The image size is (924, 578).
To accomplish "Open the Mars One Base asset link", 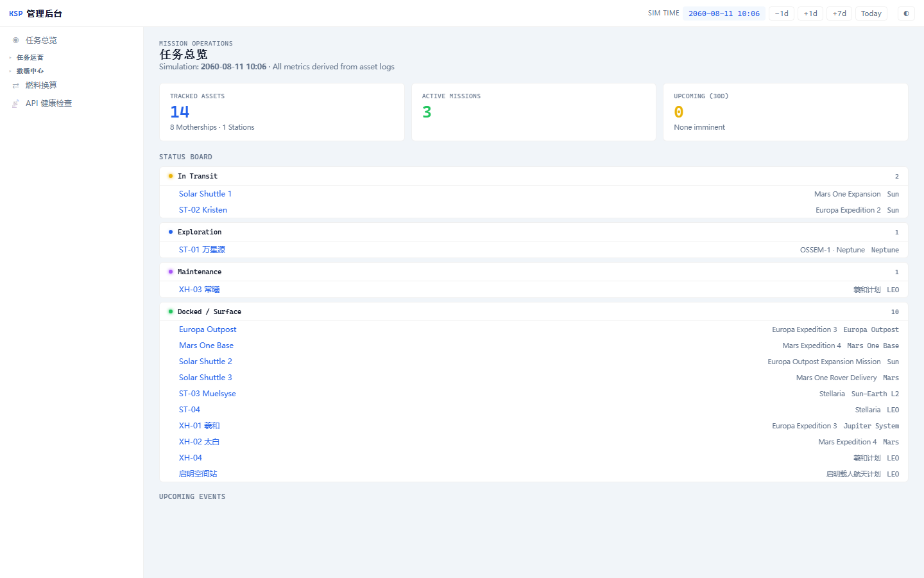I will tap(206, 346).
